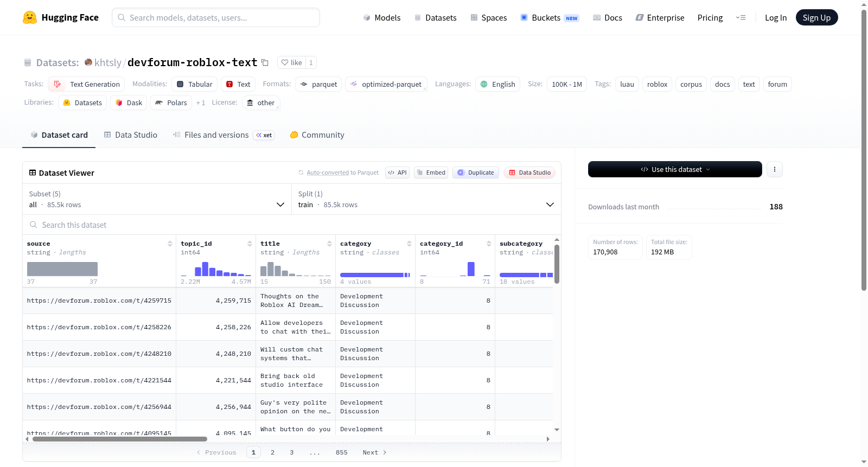The image size is (868, 467).
Task: Open the Pricing page
Action: coord(710,17)
